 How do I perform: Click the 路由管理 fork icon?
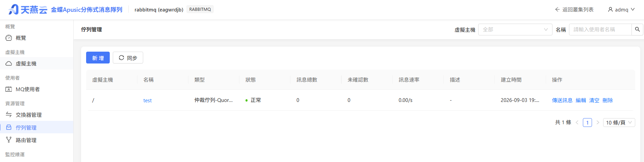point(9,140)
